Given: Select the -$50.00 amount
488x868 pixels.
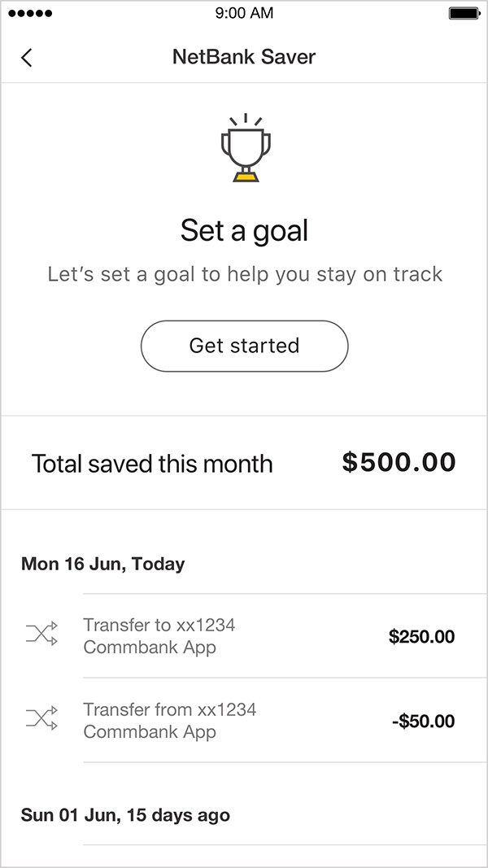Looking at the screenshot, I should tap(425, 721).
